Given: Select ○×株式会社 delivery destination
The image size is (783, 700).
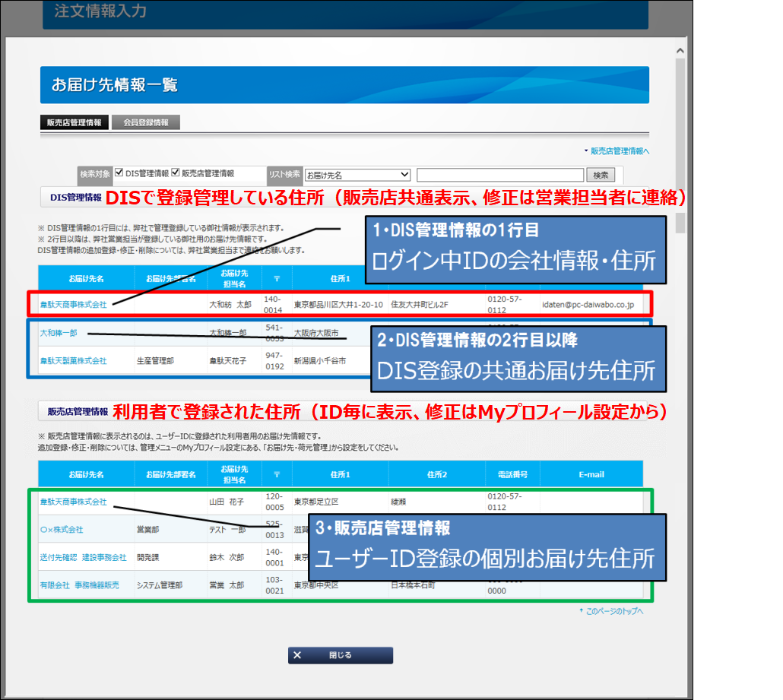Looking at the screenshot, I should click(x=62, y=530).
